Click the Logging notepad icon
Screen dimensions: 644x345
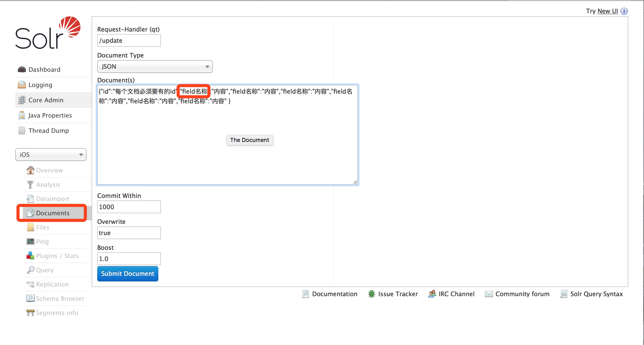pyautogui.click(x=22, y=85)
